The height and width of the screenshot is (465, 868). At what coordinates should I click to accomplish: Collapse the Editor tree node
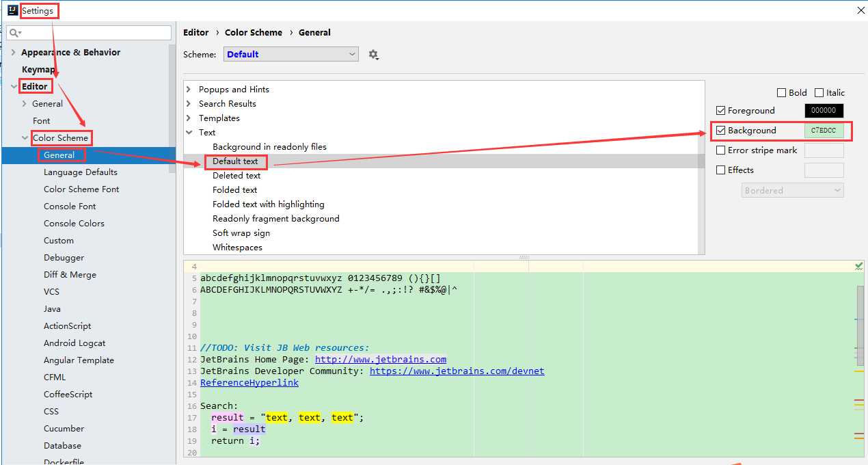pyautogui.click(x=14, y=87)
